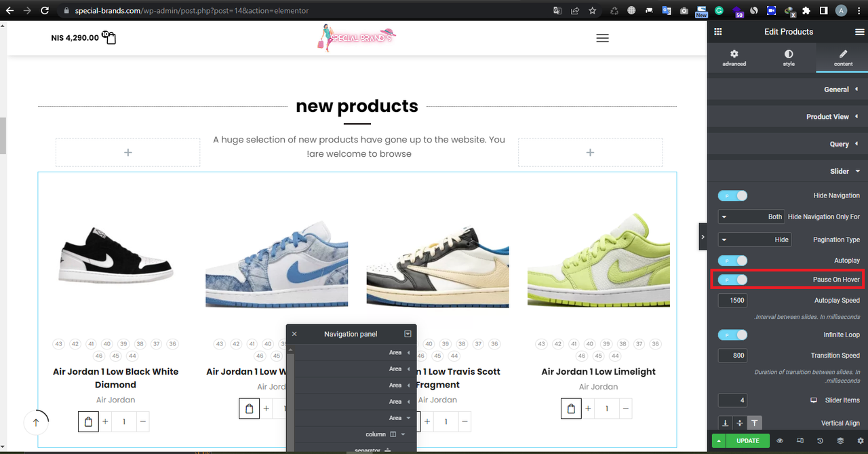Switch to the advanced tab
This screenshot has width=868, height=454.
click(x=734, y=58)
